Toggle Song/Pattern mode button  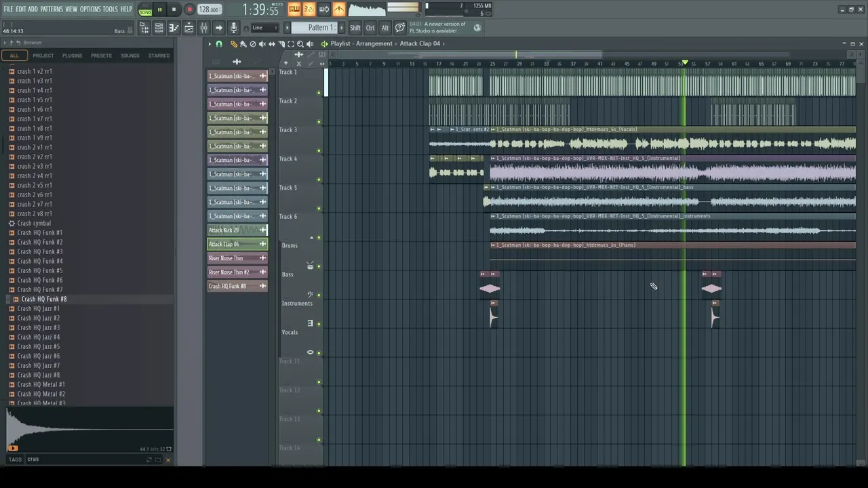pos(145,9)
